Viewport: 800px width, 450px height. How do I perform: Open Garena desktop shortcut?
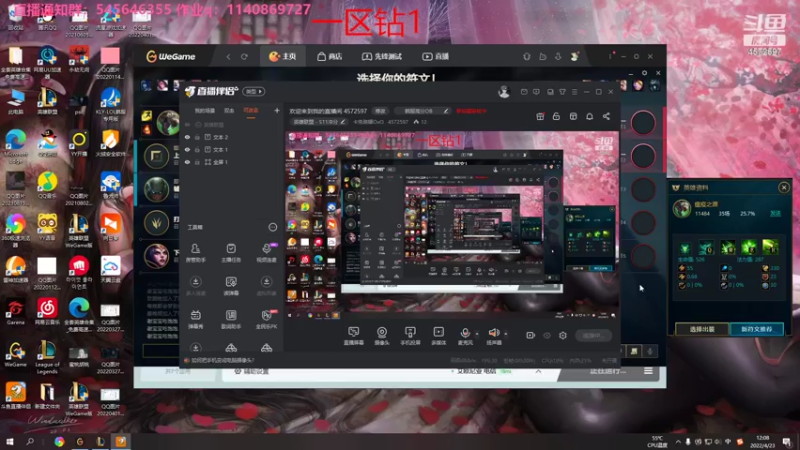click(x=15, y=312)
